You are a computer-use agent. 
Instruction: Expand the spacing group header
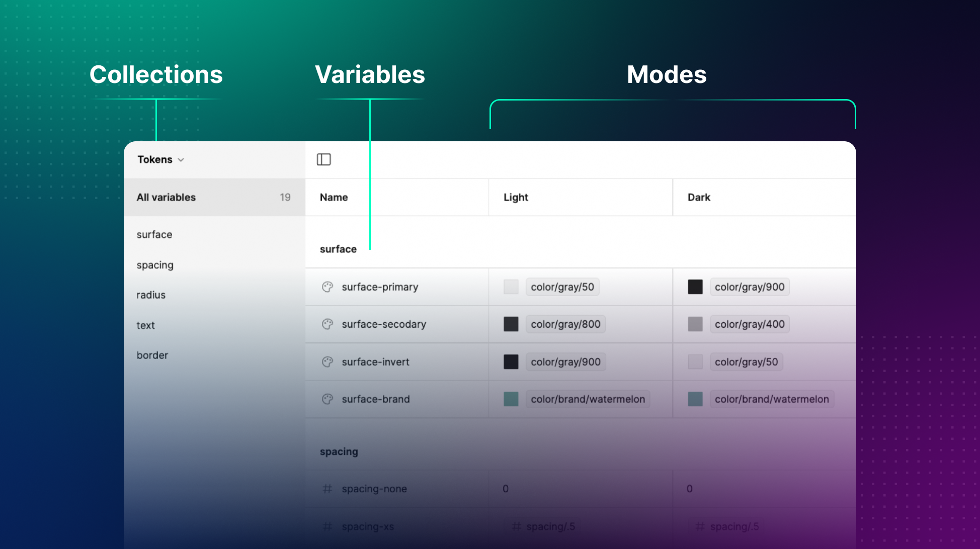(x=338, y=451)
